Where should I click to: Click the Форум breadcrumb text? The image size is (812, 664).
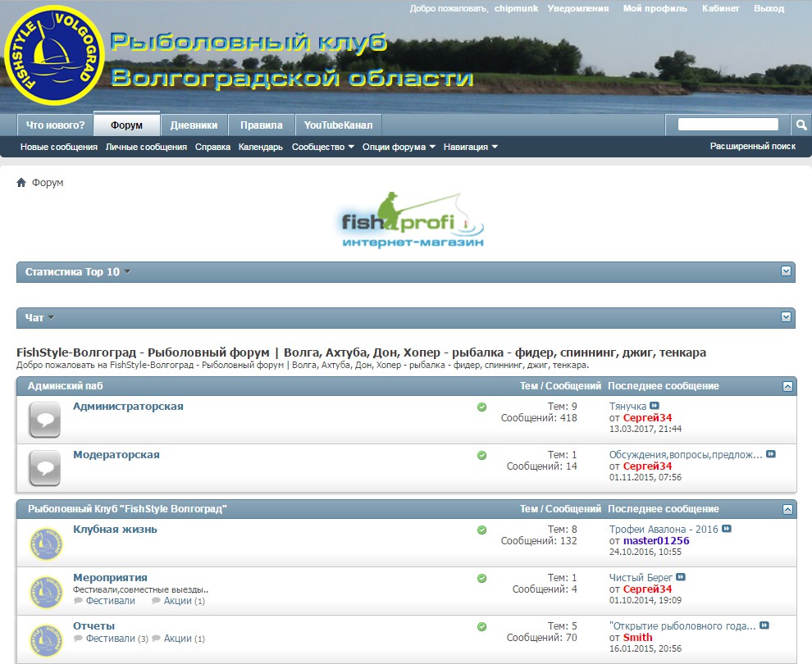(x=48, y=183)
